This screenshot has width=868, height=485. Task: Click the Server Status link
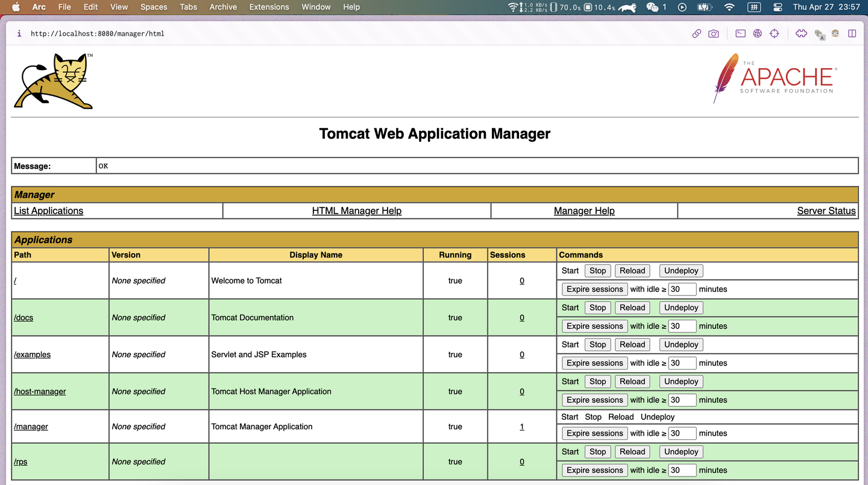pos(826,211)
